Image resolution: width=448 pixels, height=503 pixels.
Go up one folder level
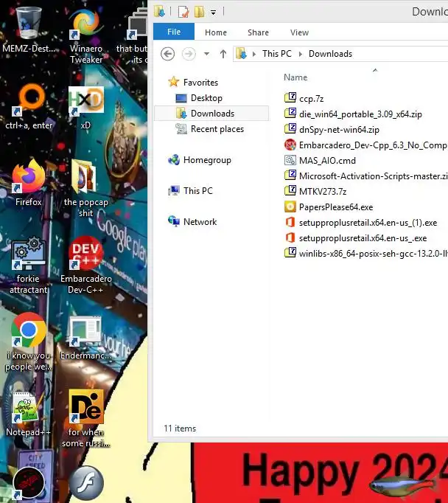click(x=223, y=54)
